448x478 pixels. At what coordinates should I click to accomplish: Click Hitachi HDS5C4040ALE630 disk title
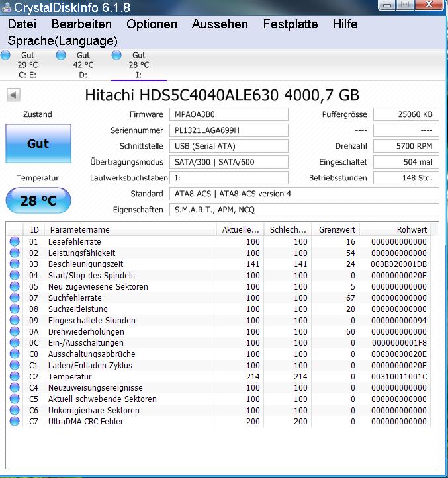(x=222, y=95)
